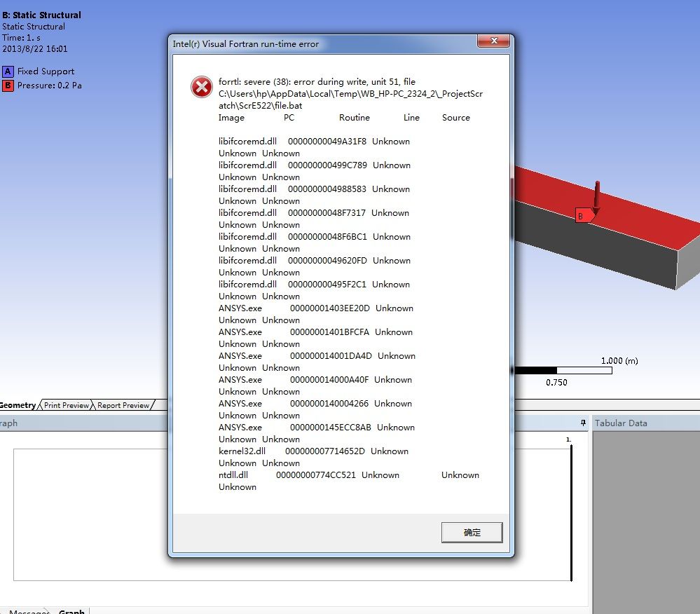
Task: Click the red pressure arrow on the beam
Action: coord(597,196)
